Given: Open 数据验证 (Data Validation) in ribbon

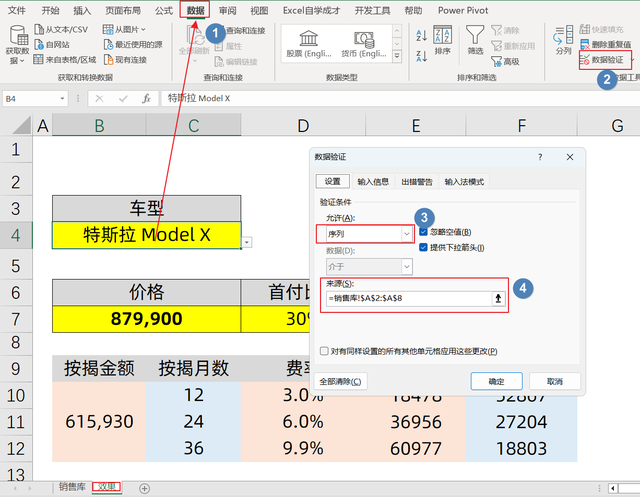Looking at the screenshot, I should click(x=606, y=60).
